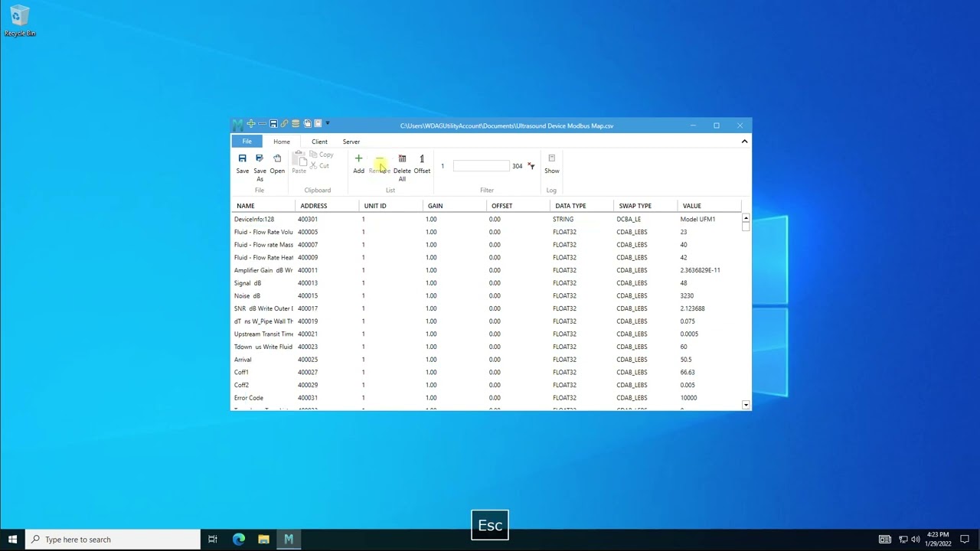Add a new register with the Add icon
Viewport: 980px width, 551px height.
[x=358, y=158]
